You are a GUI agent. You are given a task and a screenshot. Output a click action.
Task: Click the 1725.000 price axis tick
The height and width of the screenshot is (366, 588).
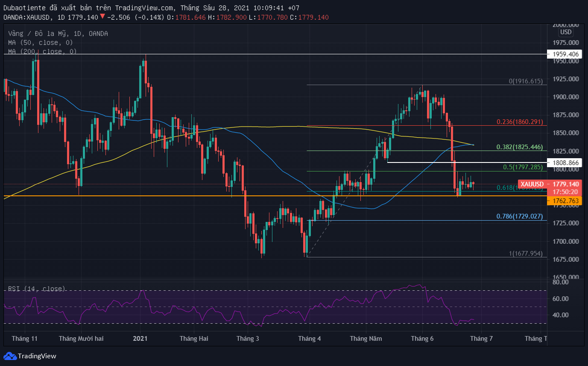[x=565, y=223]
